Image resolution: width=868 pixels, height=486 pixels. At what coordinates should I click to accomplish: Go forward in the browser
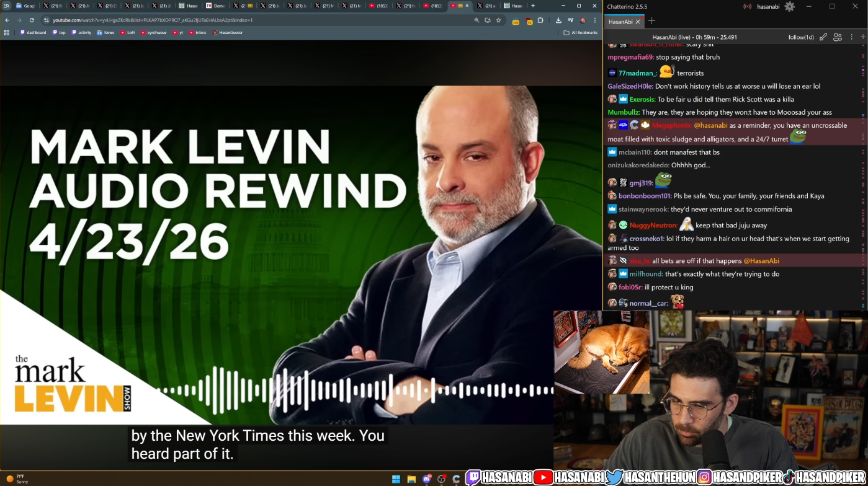(19, 20)
